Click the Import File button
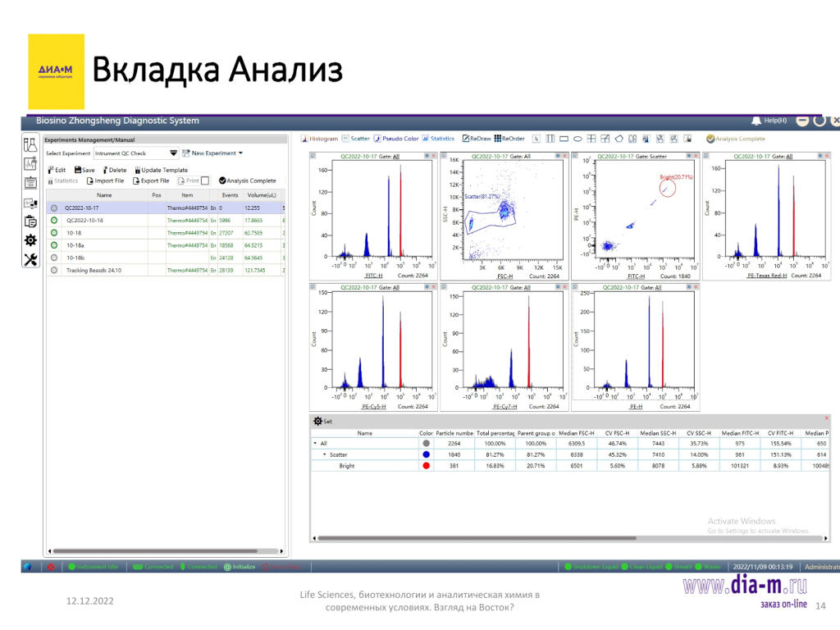 (x=105, y=180)
